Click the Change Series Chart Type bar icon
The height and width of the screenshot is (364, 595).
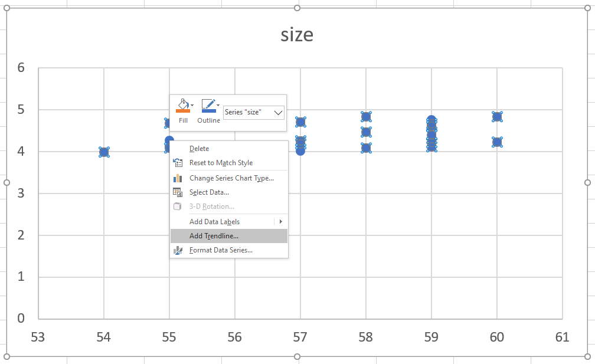178,178
